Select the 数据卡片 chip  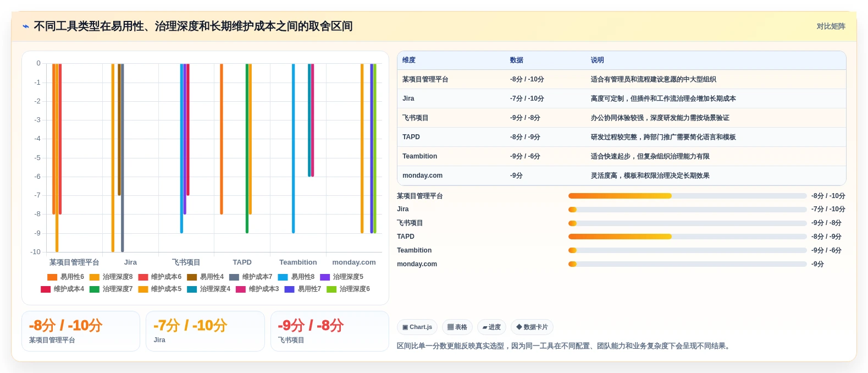532,327
